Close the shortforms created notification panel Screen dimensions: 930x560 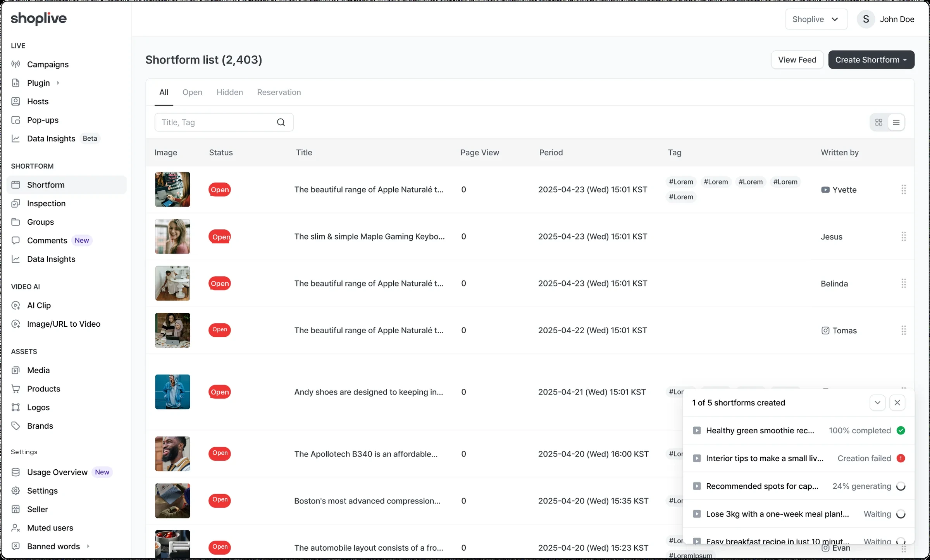tap(897, 403)
